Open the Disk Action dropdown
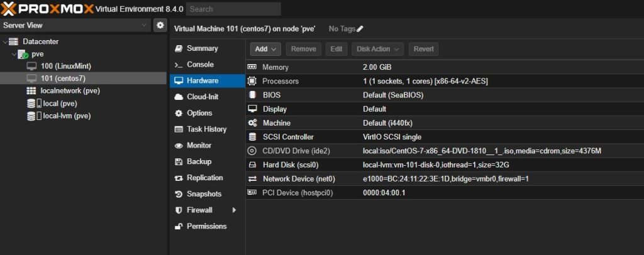The image size is (644, 255). [377, 49]
